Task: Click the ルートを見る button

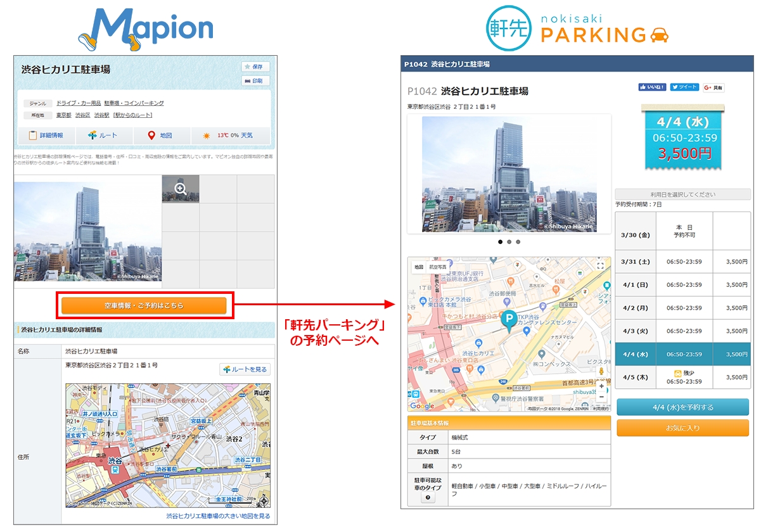Action: 245,369
